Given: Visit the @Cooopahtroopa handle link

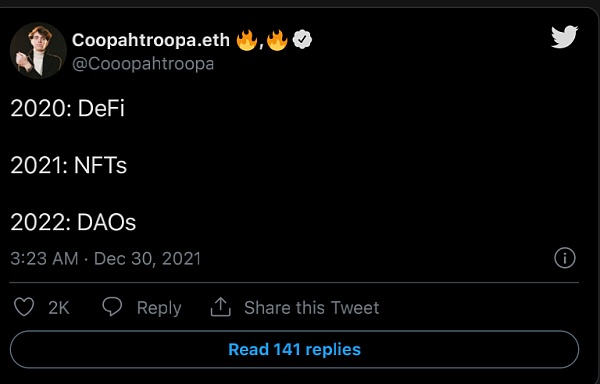Looking at the screenshot, I should (143, 63).
